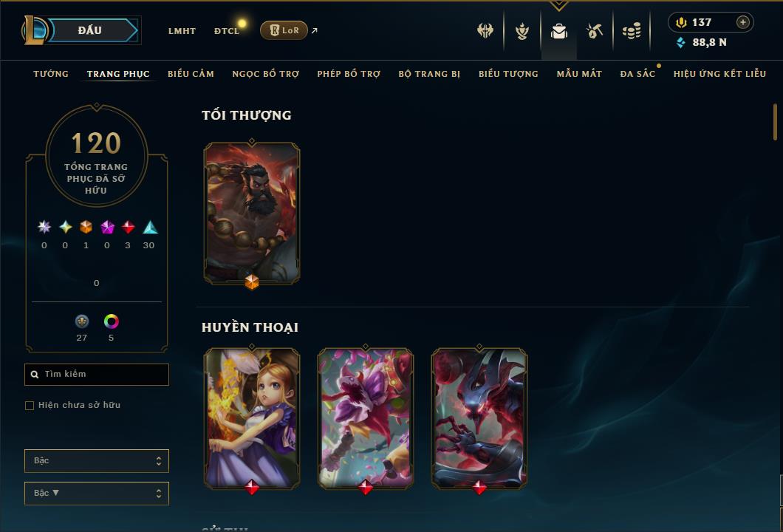Click the chroma color wheel icon
The height and width of the screenshot is (532, 783).
(x=111, y=321)
